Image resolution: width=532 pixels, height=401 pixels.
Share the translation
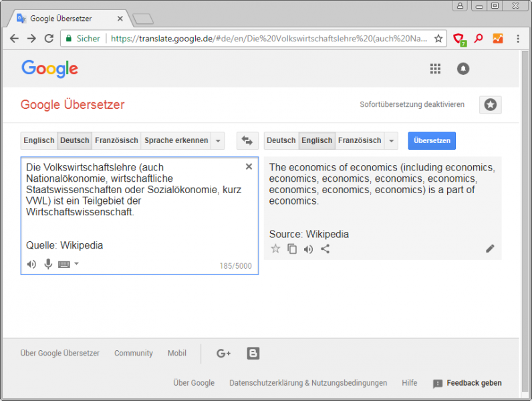325,249
